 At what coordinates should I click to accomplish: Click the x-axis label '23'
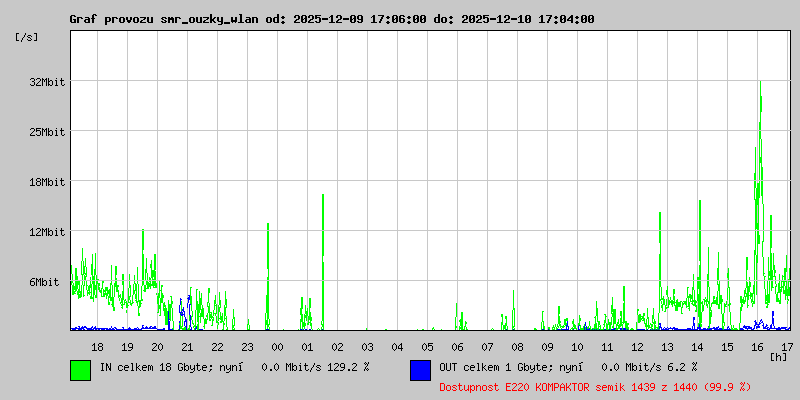click(247, 347)
